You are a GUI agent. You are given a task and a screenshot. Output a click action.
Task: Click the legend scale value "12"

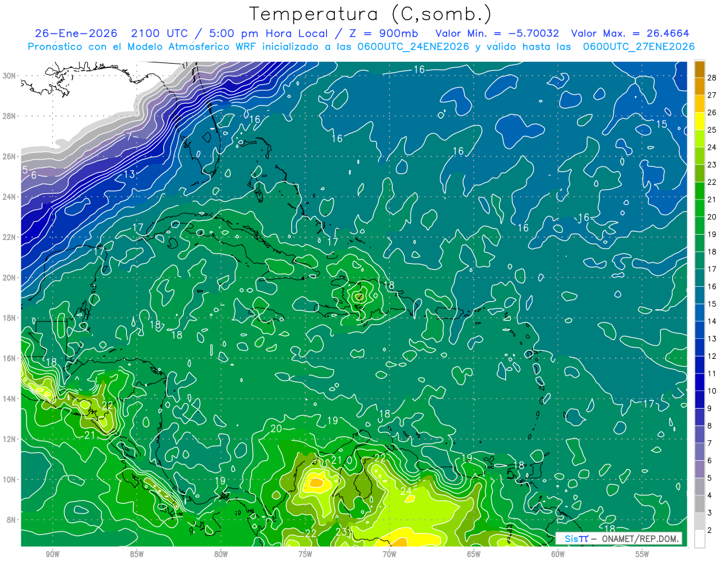point(712,356)
